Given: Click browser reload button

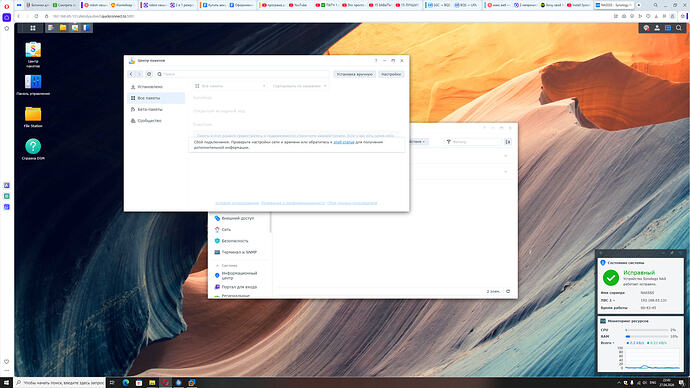Looking at the screenshot, I should [x=36, y=16].
